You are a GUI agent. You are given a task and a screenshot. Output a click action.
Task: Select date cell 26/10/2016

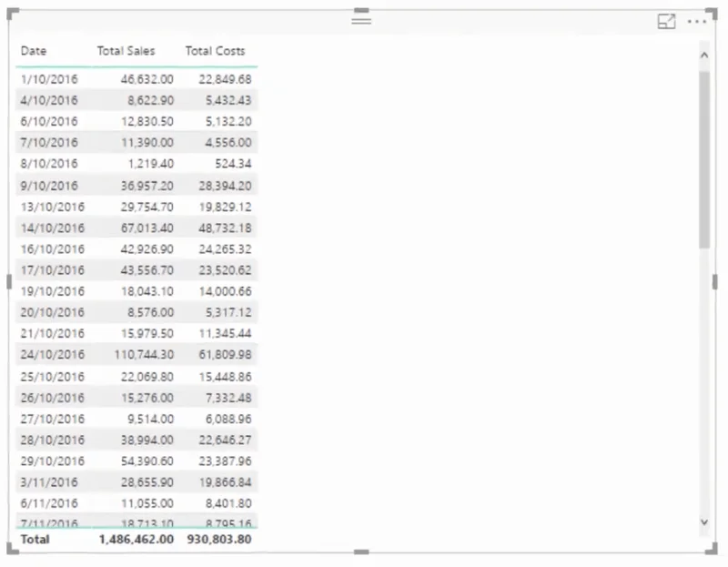point(53,398)
